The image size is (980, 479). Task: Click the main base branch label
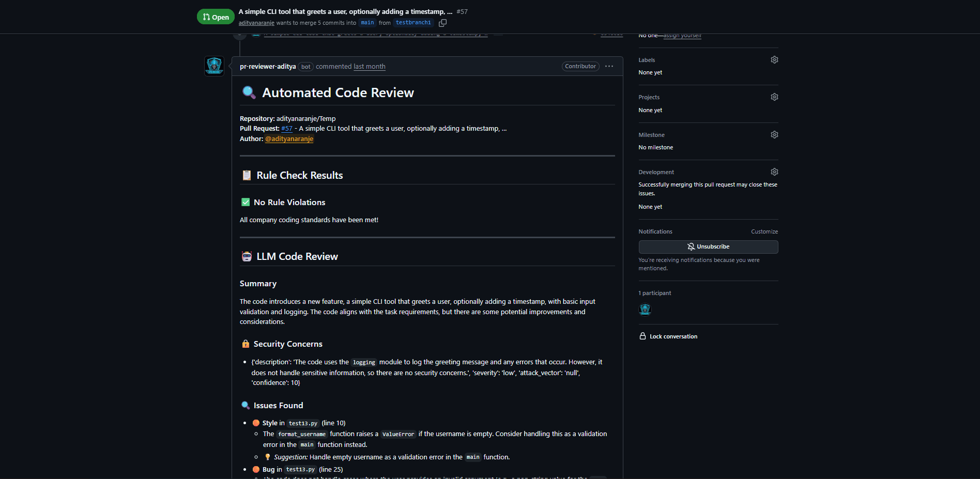click(x=367, y=23)
